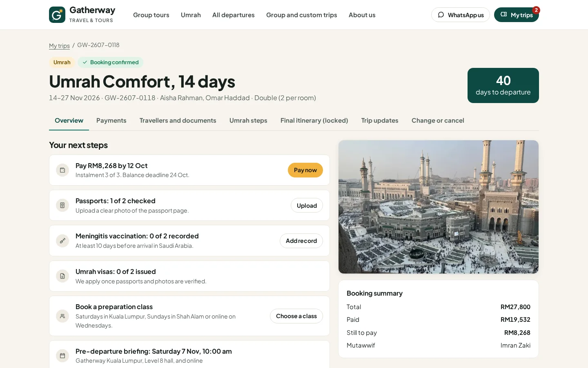Follow the My trips breadcrumb link
The height and width of the screenshot is (368, 588).
click(x=59, y=46)
